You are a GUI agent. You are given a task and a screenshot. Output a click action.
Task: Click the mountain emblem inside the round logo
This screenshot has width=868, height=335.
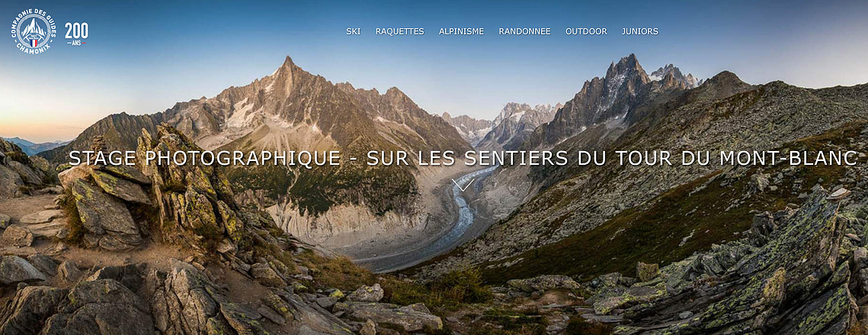(34, 29)
